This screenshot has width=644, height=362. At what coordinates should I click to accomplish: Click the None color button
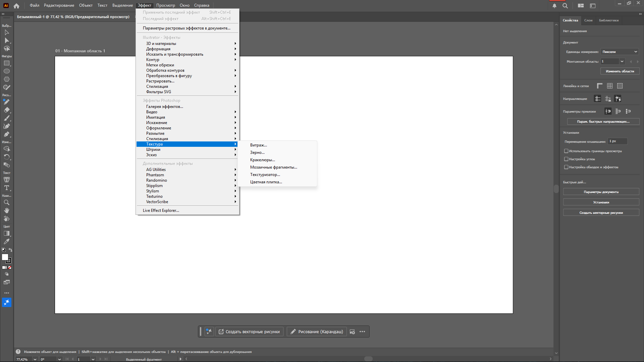coord(10,267)
